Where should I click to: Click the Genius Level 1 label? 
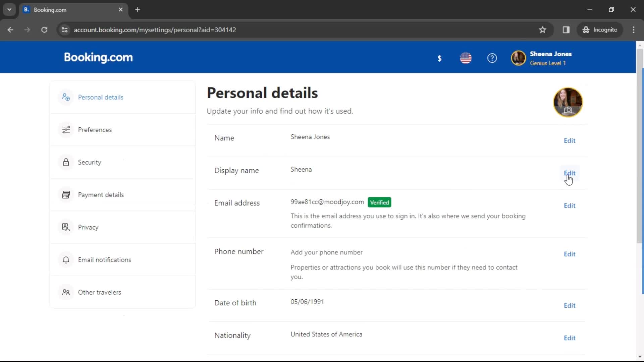coord(548,63)
